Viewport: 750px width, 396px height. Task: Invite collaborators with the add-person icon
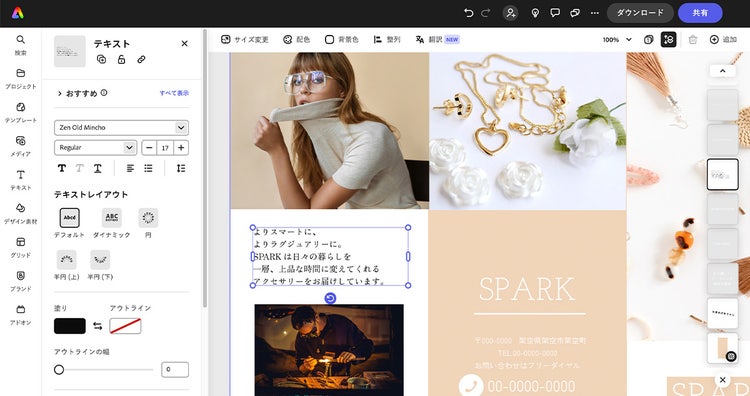[x=510, y=13]
